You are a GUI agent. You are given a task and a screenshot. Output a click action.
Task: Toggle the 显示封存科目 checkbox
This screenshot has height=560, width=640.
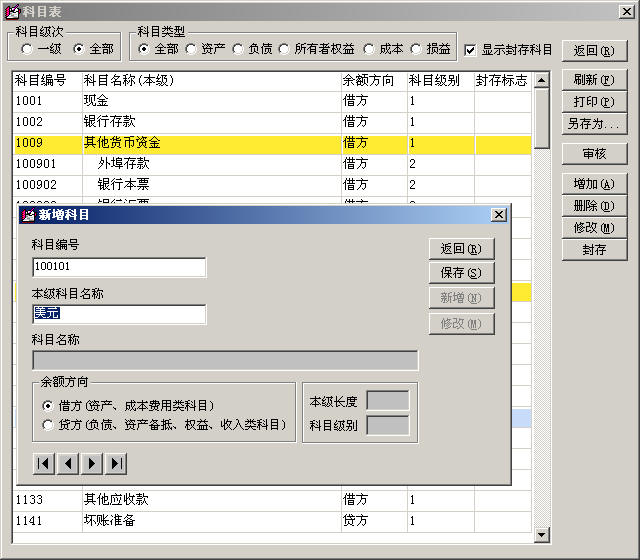coord(471,49)
